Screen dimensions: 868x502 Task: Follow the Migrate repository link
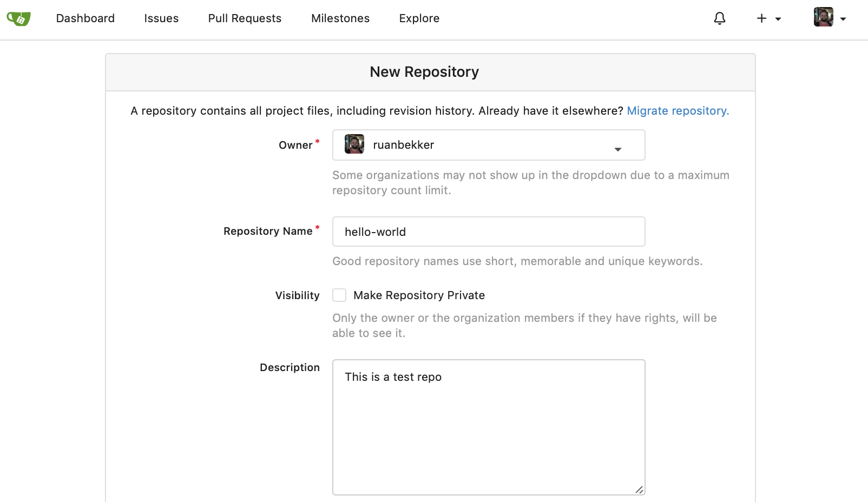[678, 111]
